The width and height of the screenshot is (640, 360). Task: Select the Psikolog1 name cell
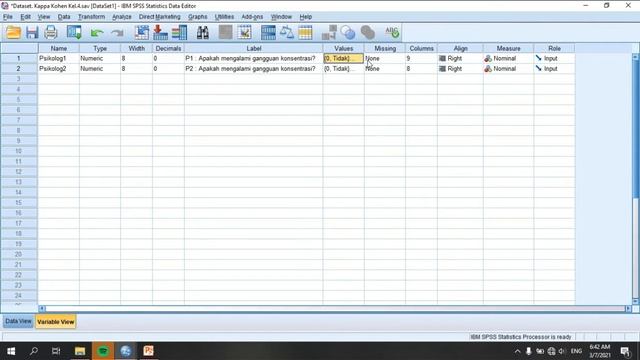click(x=59, y=58)
